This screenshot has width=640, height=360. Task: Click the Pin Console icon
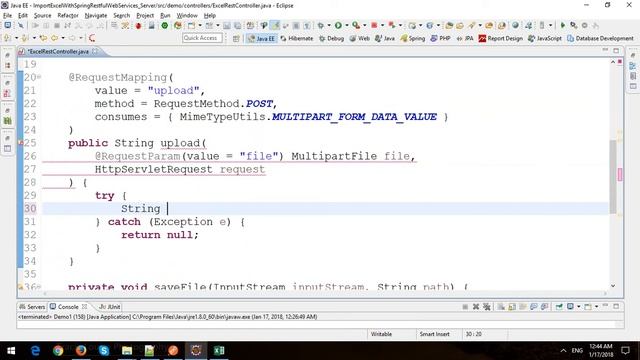[x=559, y=307]
